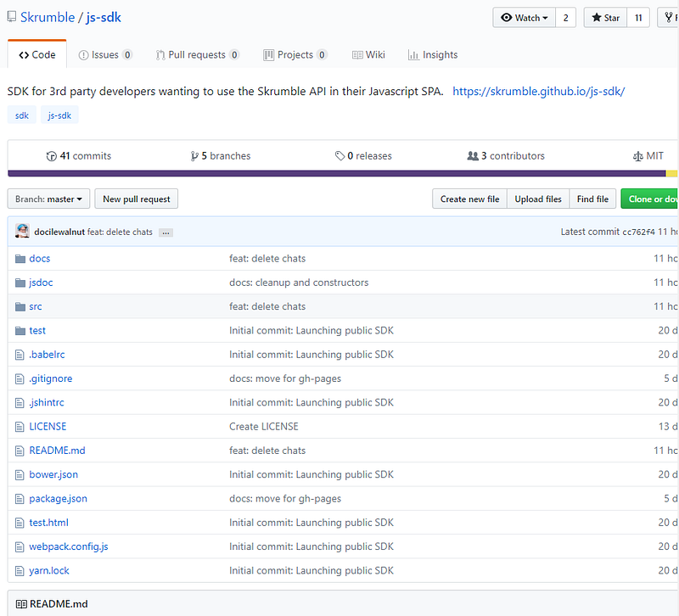The width and height of the screenshot is (679, 616).
Task: Open the yarn.lock file
Action: (49, 570)
